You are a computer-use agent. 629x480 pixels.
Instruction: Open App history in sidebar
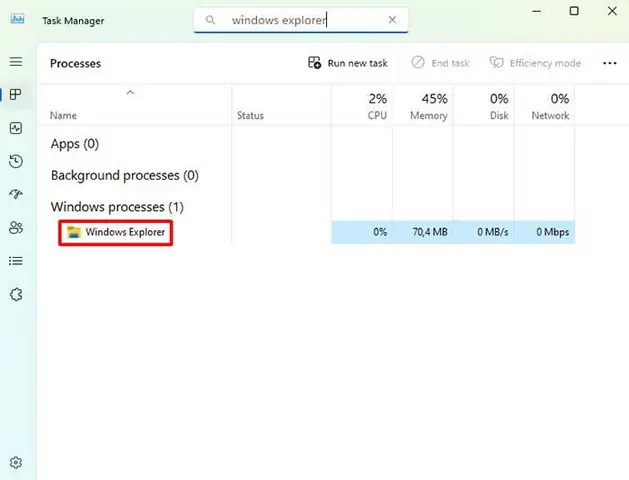point(16,161)
